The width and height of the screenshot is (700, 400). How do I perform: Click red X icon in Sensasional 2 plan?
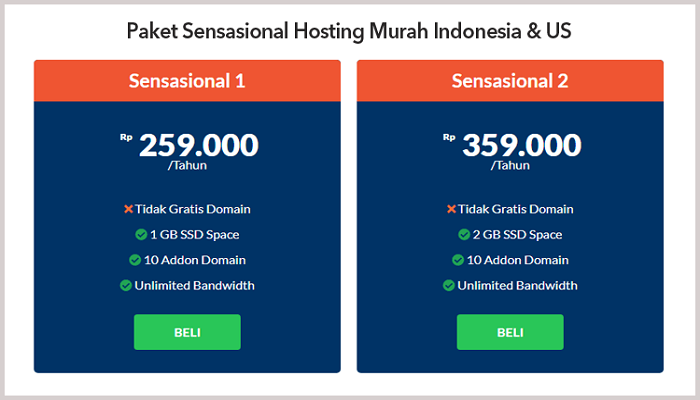451,209
